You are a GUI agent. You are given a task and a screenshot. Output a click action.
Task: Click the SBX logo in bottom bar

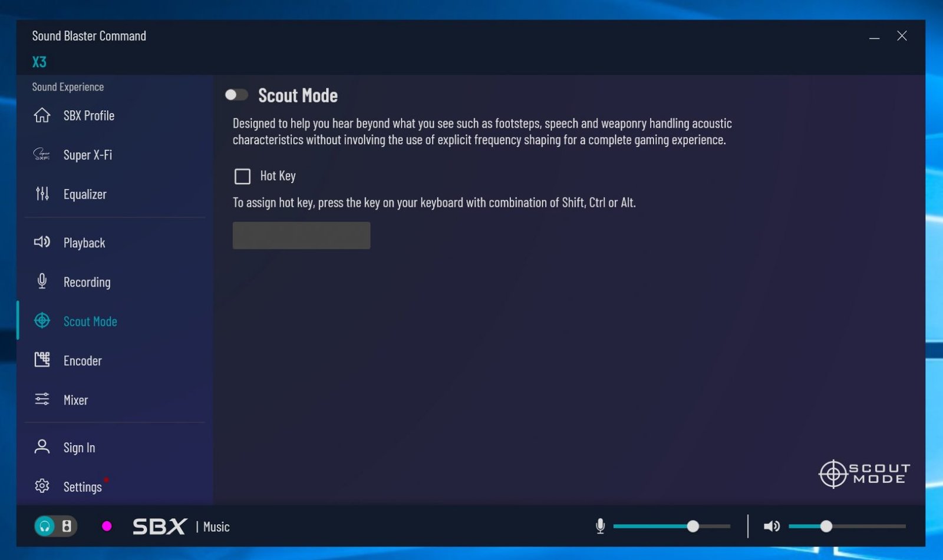[x=159, y=526]
